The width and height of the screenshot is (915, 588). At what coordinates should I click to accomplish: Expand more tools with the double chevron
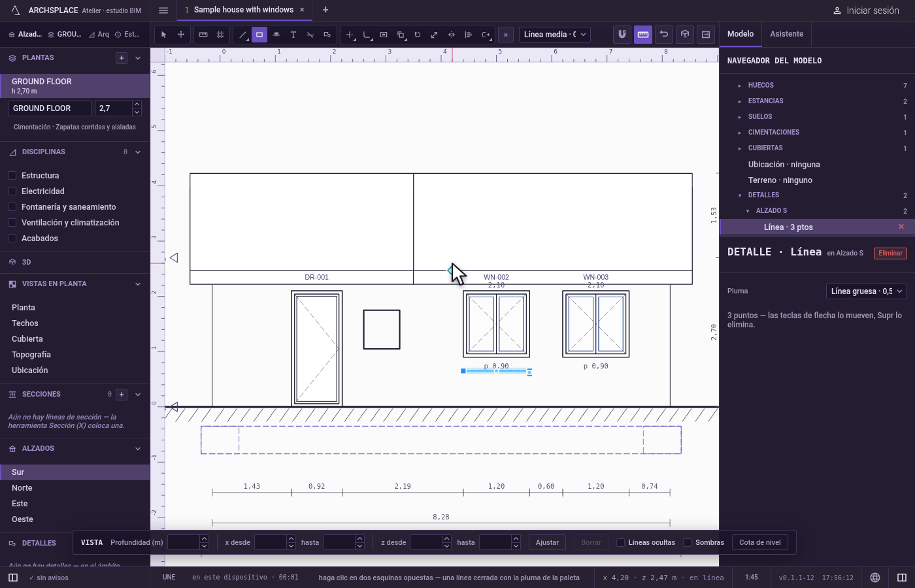coord(505,35)
